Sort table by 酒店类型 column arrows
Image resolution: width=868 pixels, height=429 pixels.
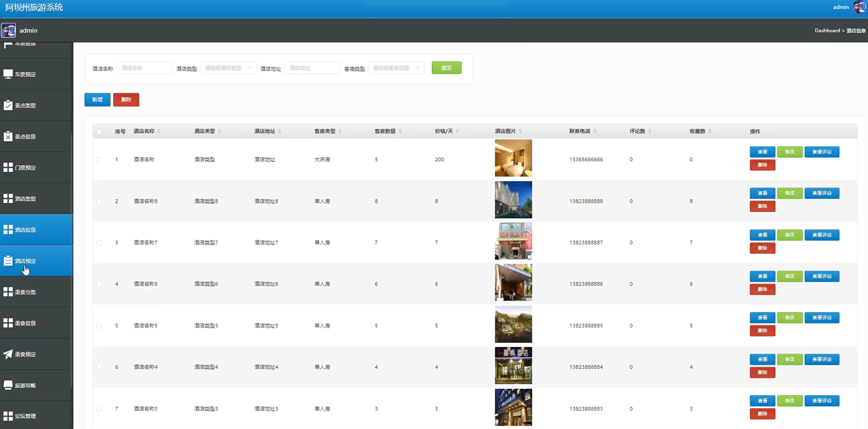219,131
